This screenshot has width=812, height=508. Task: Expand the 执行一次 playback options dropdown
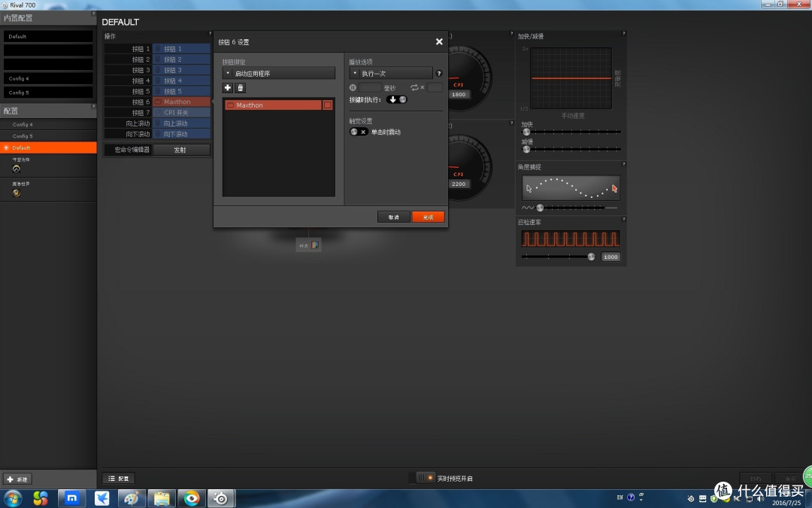(x=391, y=73)
